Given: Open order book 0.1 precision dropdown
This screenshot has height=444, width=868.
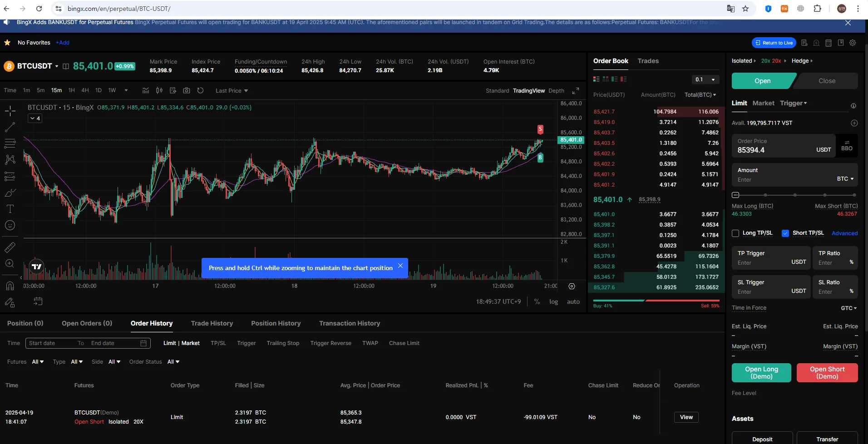Looking at the screenshot, I should [705, 79].
